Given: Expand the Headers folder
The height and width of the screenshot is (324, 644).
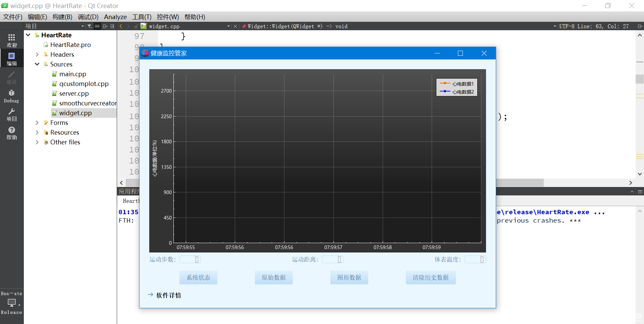Looking at the screenshot, I should (37, 54).
